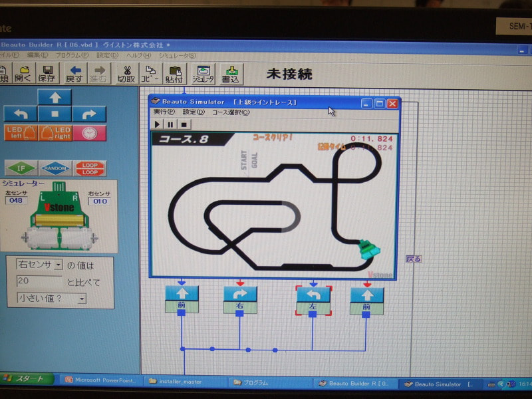Open the simulator with the ｼﾐｭﾚｰﾀ icon

203,72
